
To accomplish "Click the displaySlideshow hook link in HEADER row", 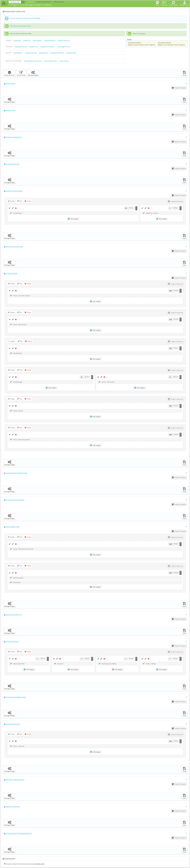I will (x=50, y=40).
